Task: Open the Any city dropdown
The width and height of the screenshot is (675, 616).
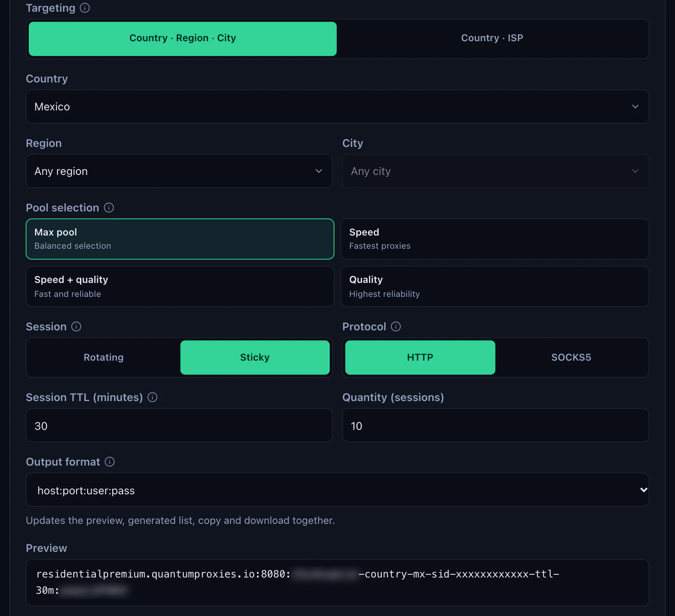Action: (495, 171)
